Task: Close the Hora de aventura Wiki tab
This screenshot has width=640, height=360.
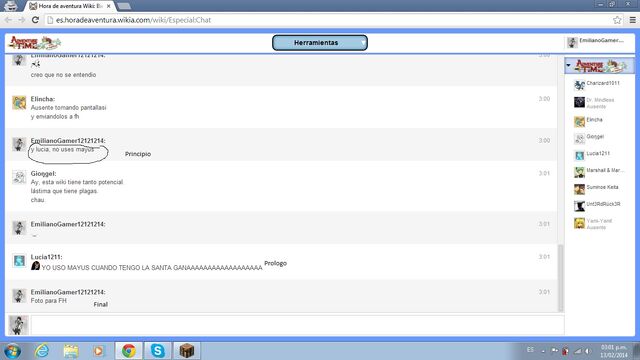Action: (x=109, y=6)
